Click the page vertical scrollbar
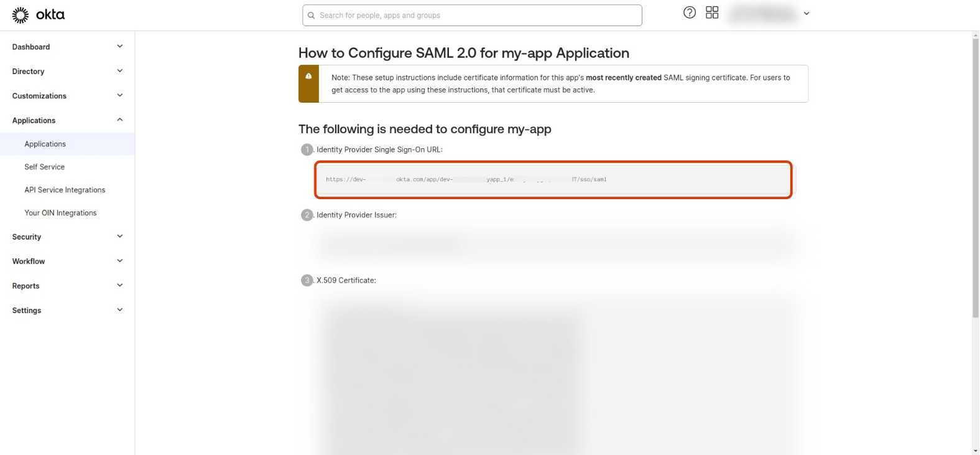This screenshot has height=455, width=980. [976, 179]
